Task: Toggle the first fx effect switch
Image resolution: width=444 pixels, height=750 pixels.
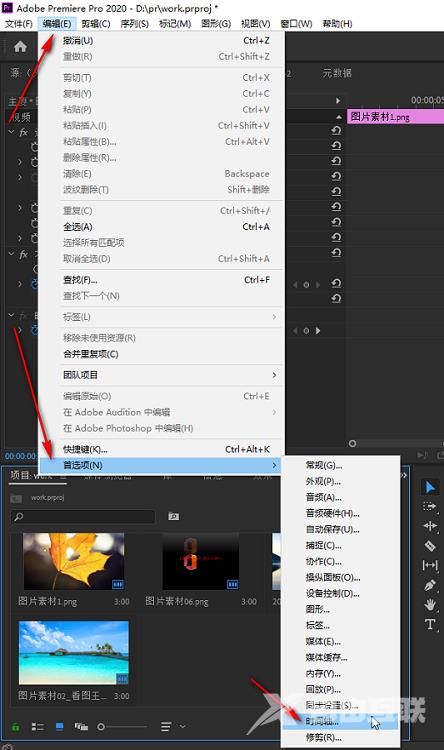Action: (23, 132)
